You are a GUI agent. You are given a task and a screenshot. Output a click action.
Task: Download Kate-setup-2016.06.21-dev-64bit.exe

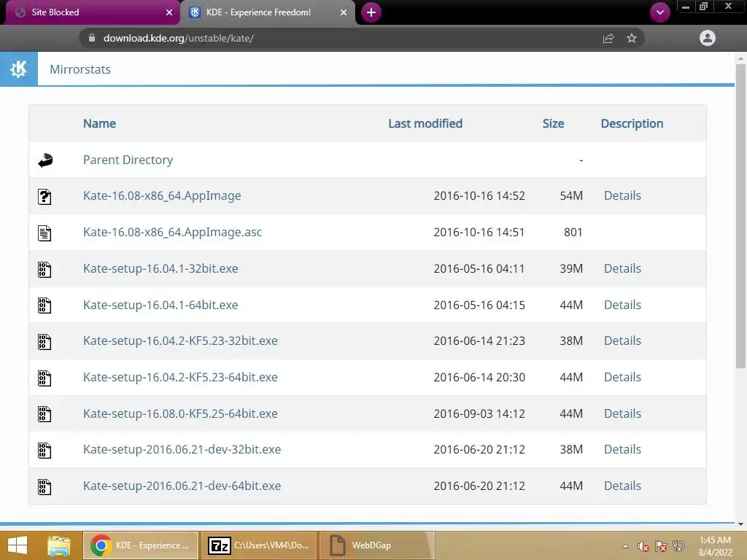click(182, 486)
